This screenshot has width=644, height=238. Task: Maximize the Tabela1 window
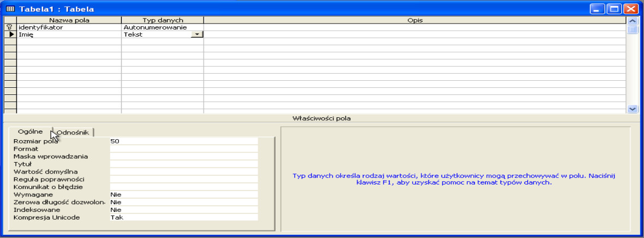[x=615, y=9]
